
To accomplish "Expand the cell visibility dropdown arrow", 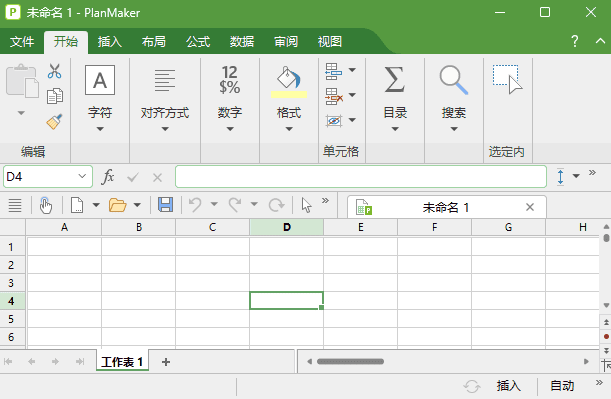I will pos(352,120).
